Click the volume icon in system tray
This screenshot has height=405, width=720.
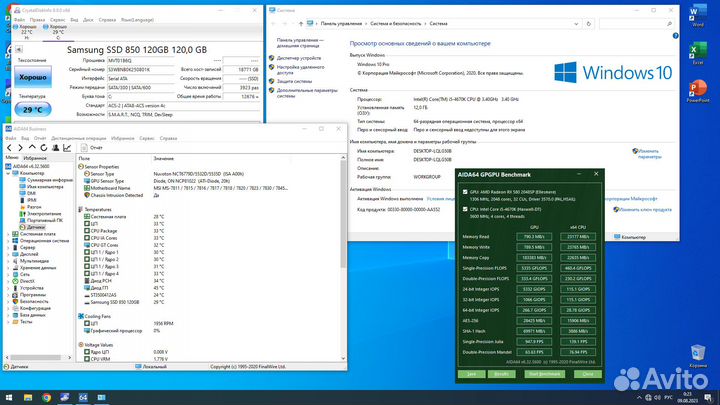click(x=657, y=397)
